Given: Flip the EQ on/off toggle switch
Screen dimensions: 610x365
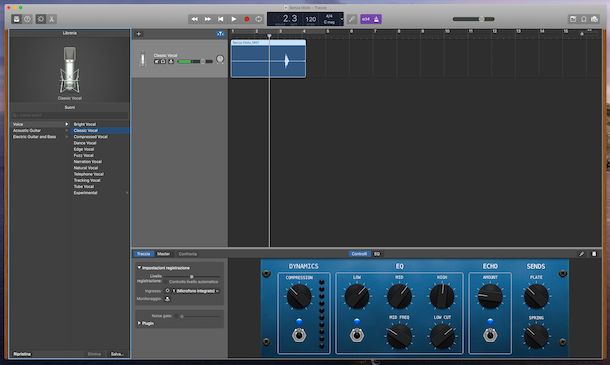Looking at the screenshot, I should [x=357, y=335].
